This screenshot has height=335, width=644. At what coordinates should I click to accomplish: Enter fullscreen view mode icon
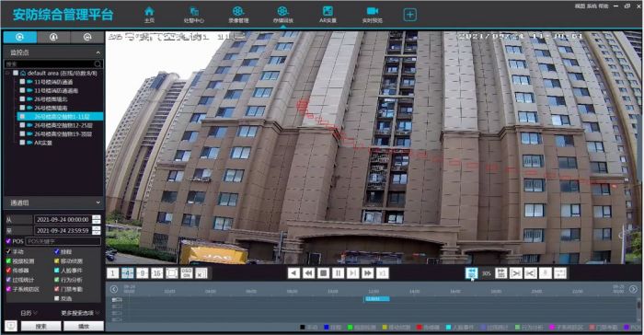(x=172, y=273)
